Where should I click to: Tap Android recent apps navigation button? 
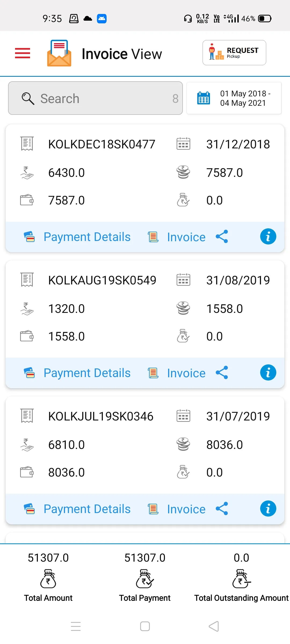(76, 626)
